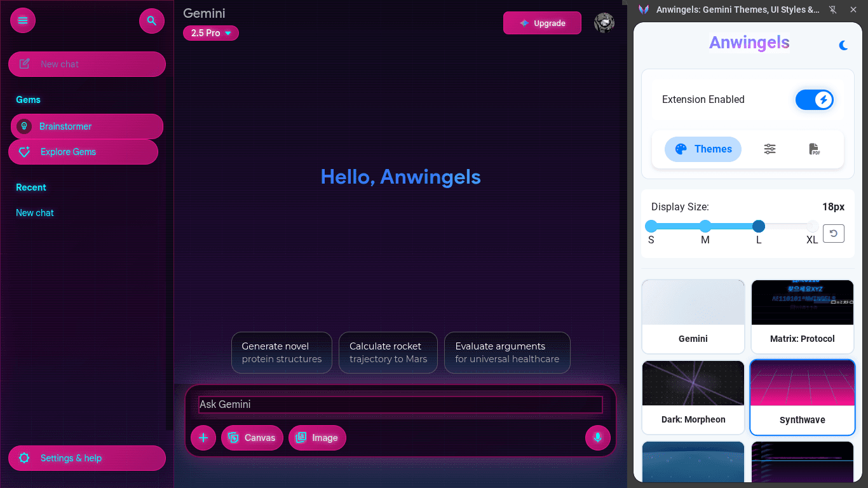Reset the display size
Viewport: 868px width, 488px height.
point(834,233)
